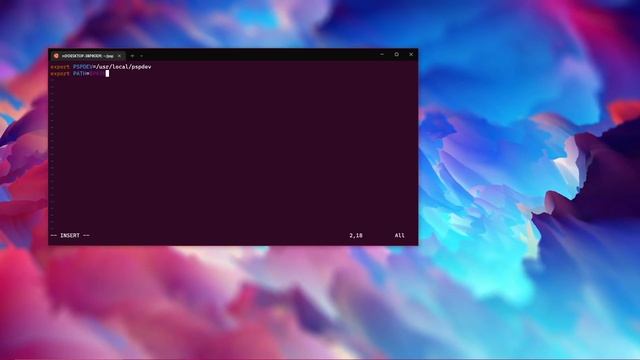
Task: Click the 'All' scroll indicator in status line
Action: (400, 236)
